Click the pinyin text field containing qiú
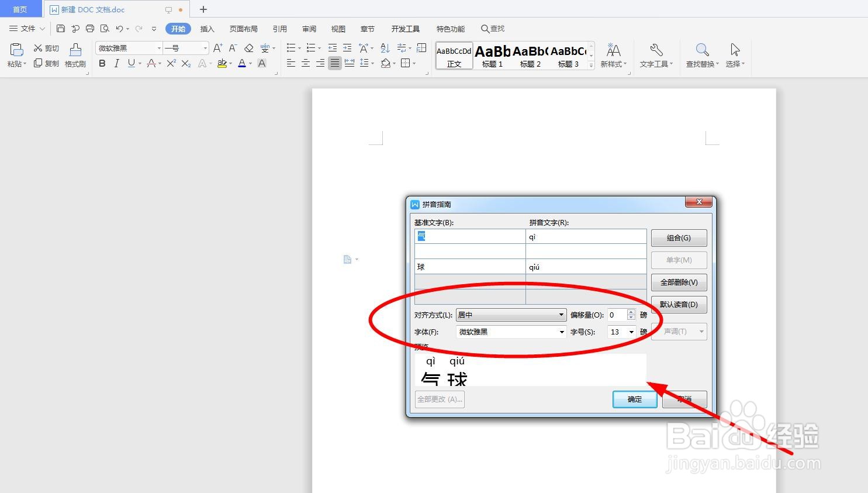The image size is (868, 493). click(586, 267)
